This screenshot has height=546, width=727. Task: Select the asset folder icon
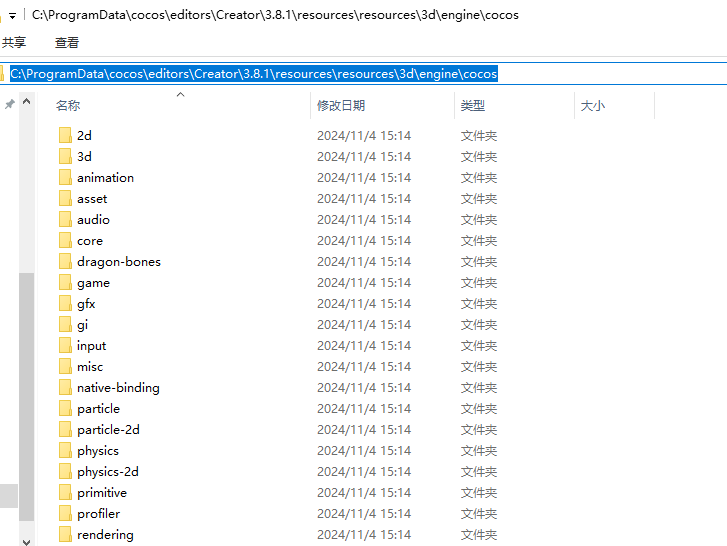65,198
